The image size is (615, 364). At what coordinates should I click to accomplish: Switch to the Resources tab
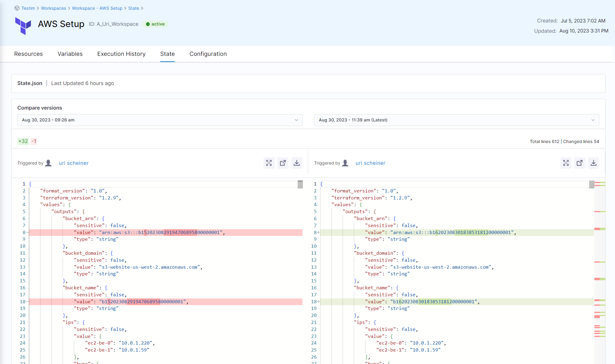coord(28,54)
